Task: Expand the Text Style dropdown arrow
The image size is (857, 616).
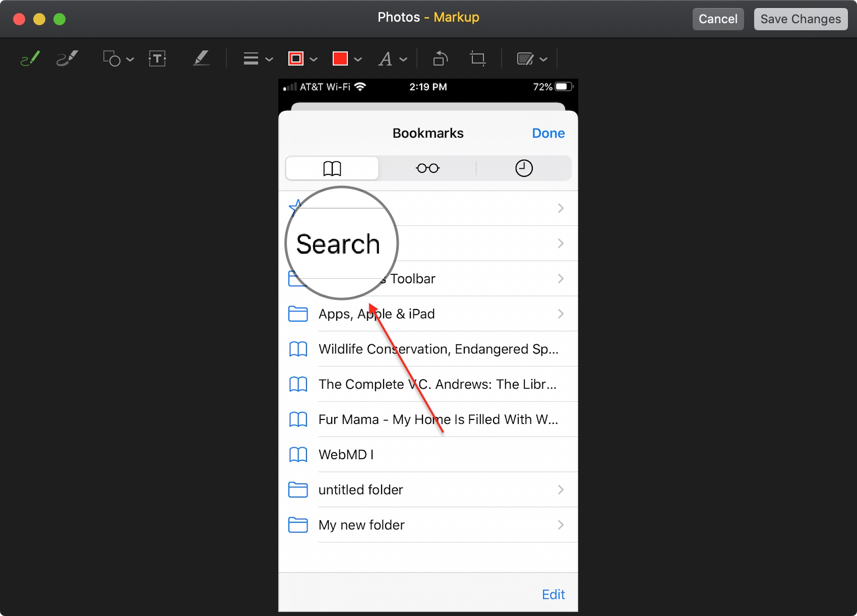Action: click(x=403, y=59)
